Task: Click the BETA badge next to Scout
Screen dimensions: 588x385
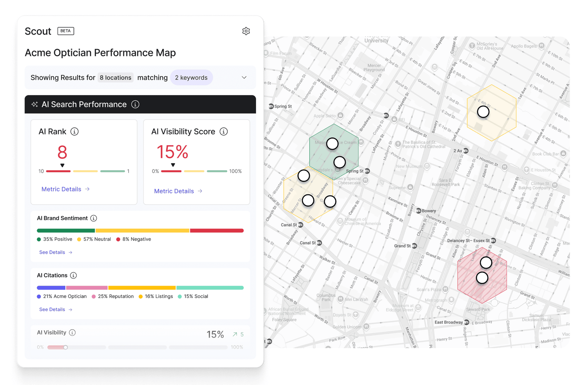Action: point(66,31)
